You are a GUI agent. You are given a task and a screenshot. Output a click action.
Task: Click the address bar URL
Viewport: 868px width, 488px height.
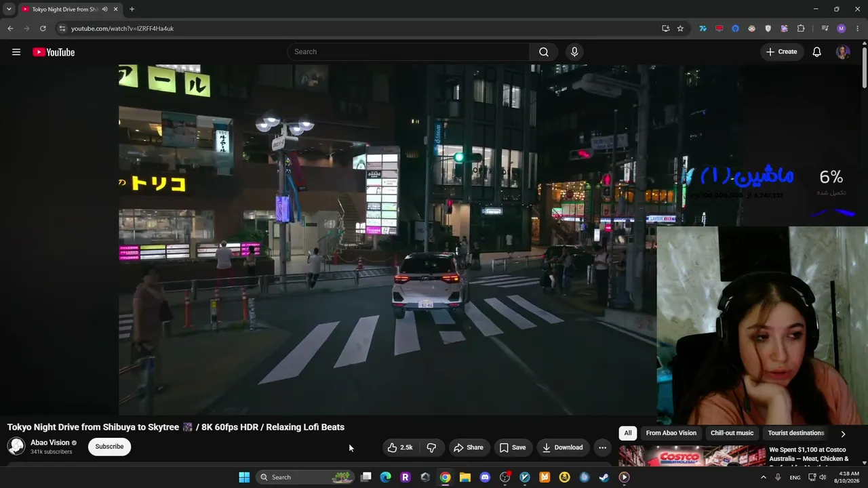[123, 28]
